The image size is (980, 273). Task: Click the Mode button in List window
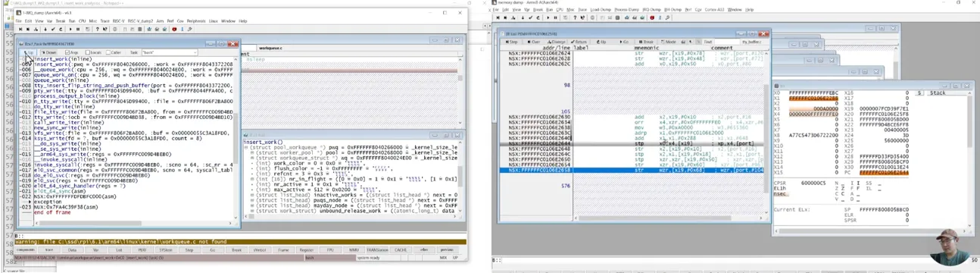coord(669,42)
